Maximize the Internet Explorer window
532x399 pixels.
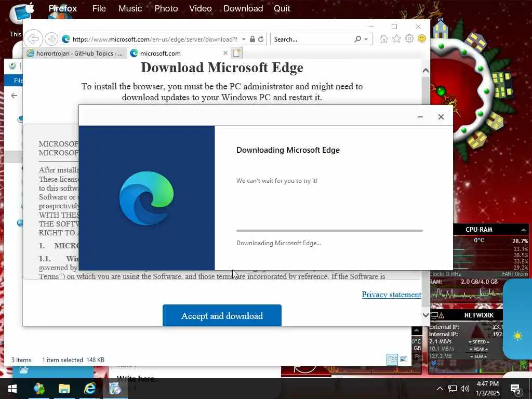pyautogui.click(x=394, y=26)
